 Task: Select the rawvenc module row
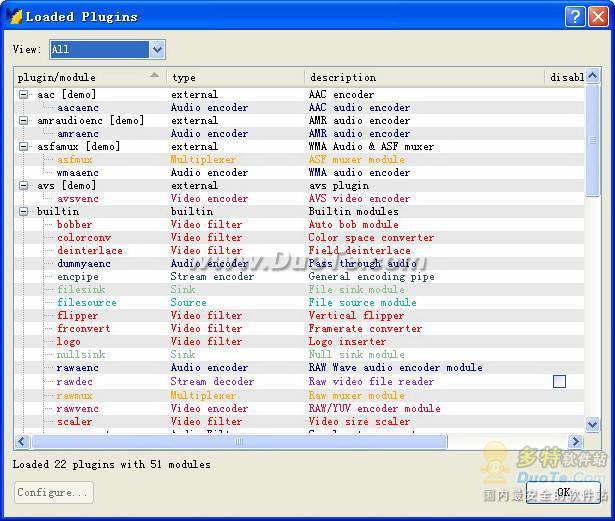[299, 408]
